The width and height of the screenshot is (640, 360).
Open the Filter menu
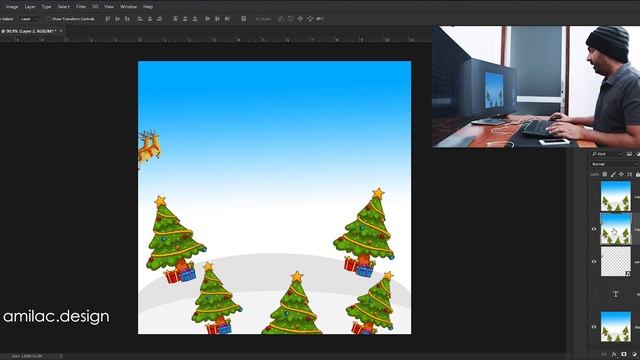(81, 7)
